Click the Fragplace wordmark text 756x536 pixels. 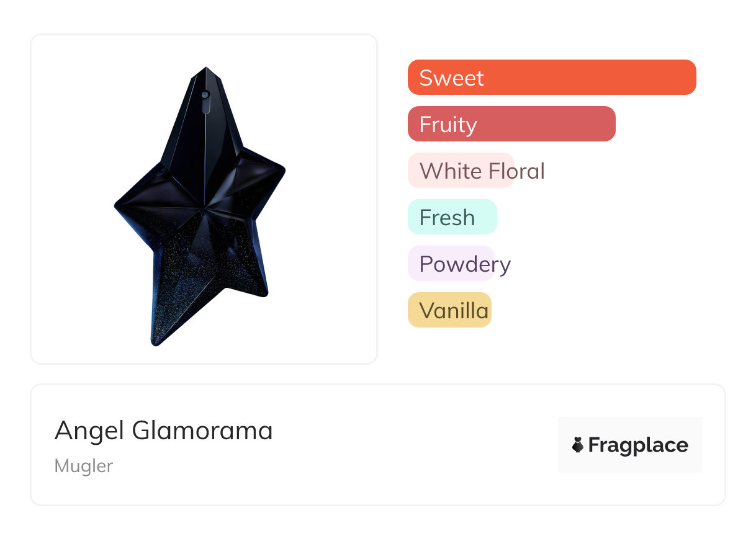pyautogui.click(x=638, y=445)
